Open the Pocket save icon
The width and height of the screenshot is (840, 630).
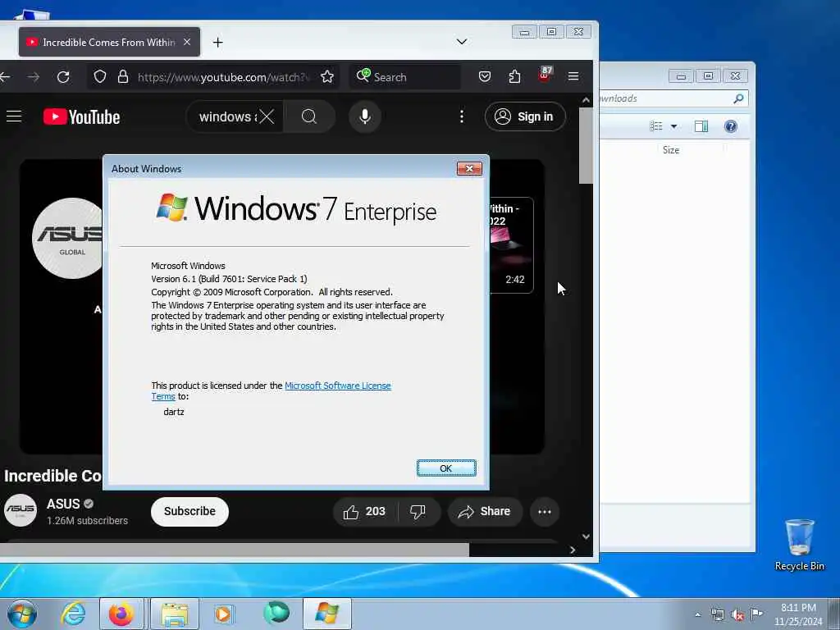[x=485, y=76]
